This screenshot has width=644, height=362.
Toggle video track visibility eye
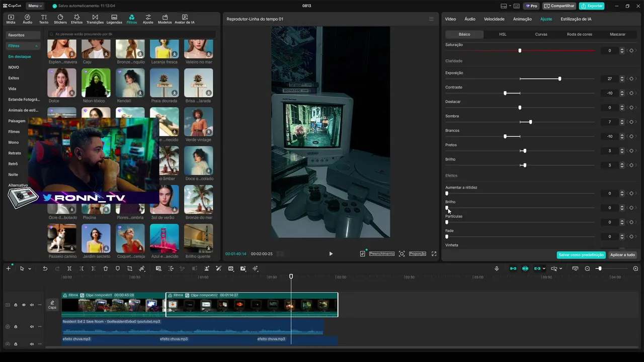(24, 305)
